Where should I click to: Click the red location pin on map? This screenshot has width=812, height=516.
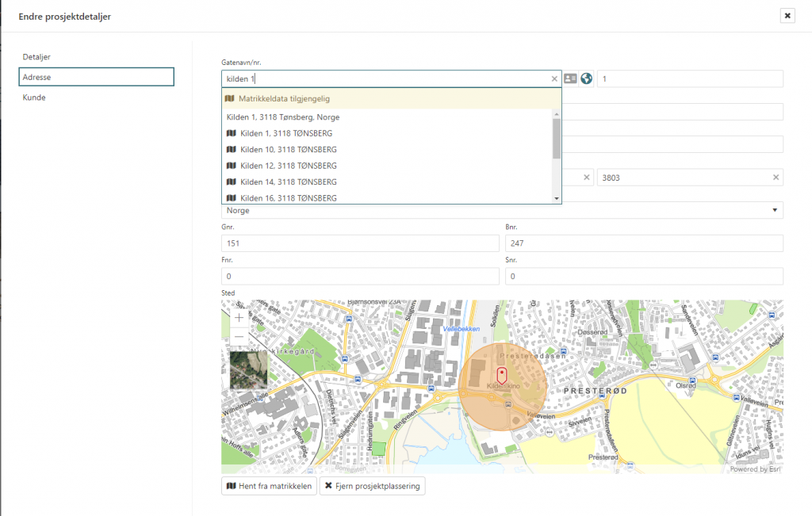pyautogui.click(x=501, y=376)
